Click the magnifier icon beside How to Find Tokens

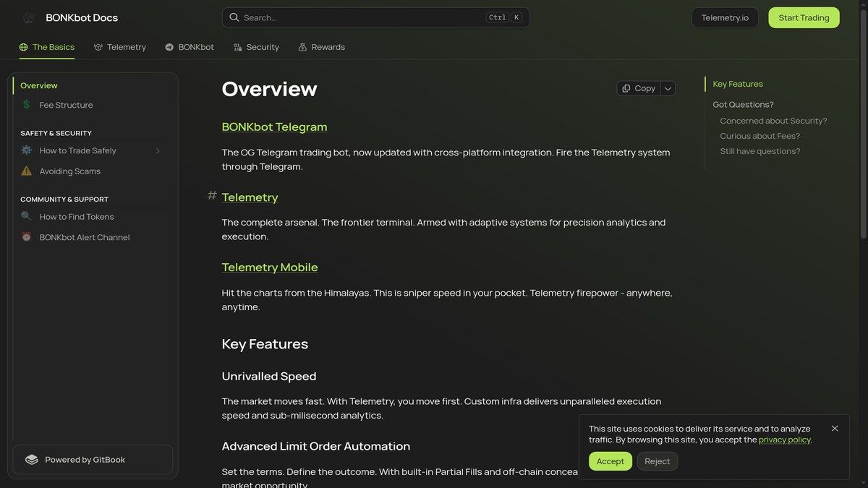pos(25,216)
